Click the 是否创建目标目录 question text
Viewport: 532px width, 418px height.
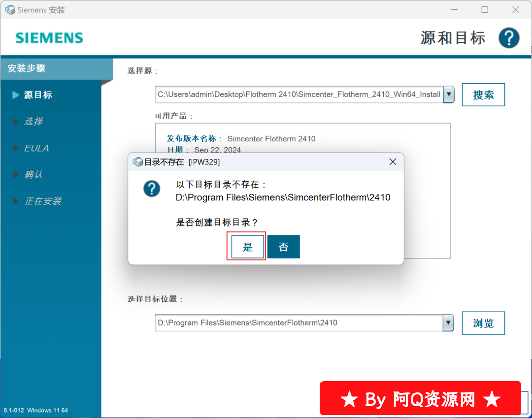click(217, 223)
